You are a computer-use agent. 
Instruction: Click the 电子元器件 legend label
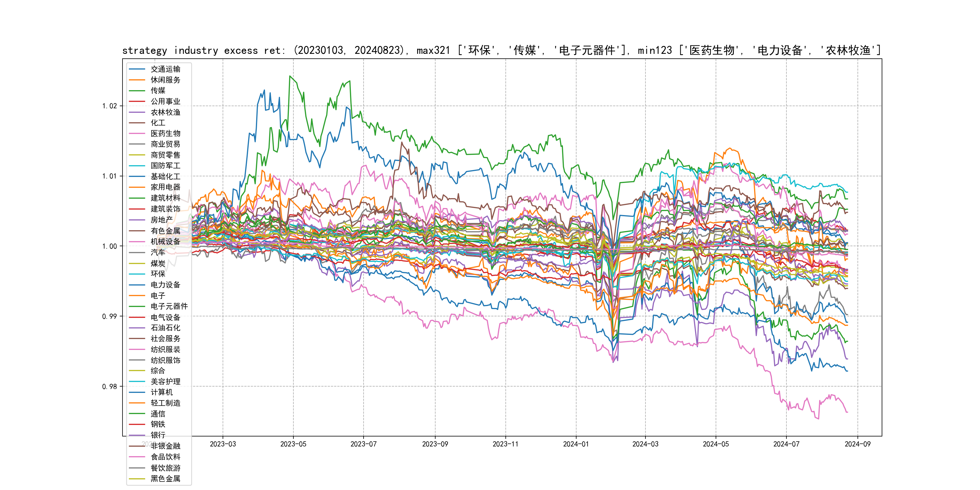(x=169, y=306)
